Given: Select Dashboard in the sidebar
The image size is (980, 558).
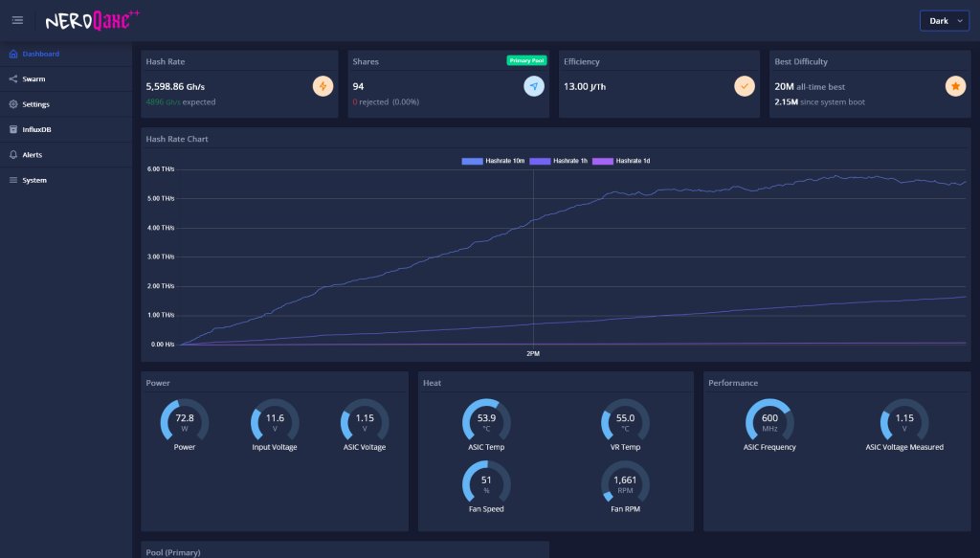Looking at the screenshot, I should click(x=40, y=54).
